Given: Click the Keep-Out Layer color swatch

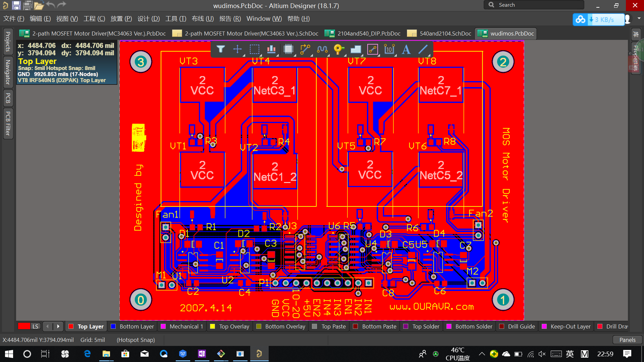Looking at the screenshot, I should click(x=544, y=326).
